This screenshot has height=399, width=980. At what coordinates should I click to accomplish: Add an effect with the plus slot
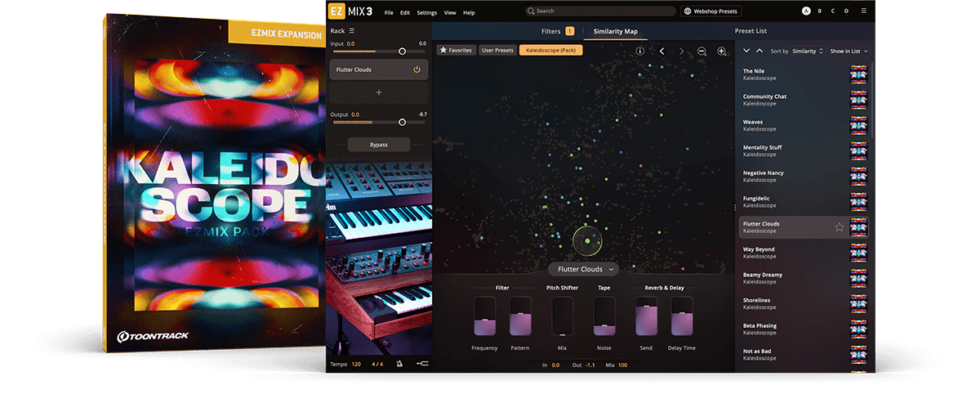coord(379,93)
